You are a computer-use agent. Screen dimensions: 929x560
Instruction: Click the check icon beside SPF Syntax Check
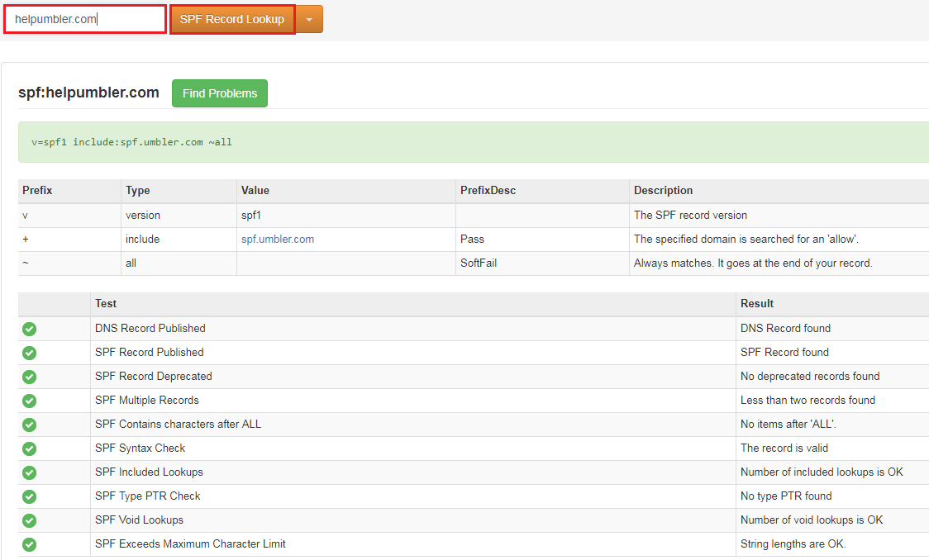click(30, 448)
